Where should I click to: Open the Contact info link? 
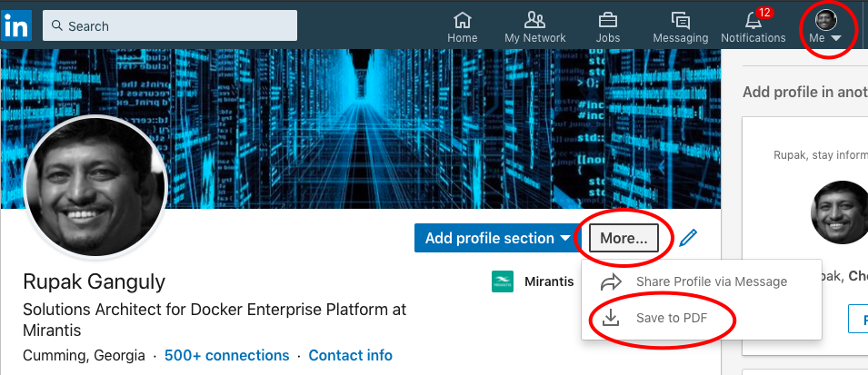coord(351,355)
